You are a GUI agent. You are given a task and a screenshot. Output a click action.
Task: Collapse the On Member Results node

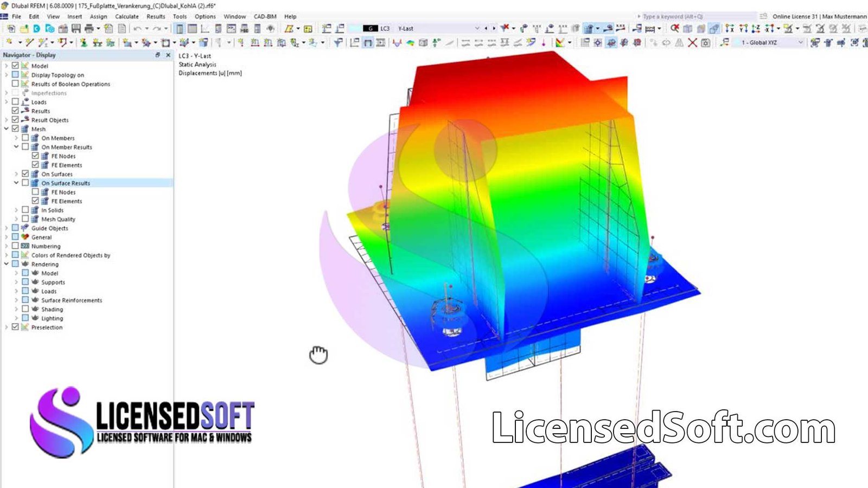16,147
